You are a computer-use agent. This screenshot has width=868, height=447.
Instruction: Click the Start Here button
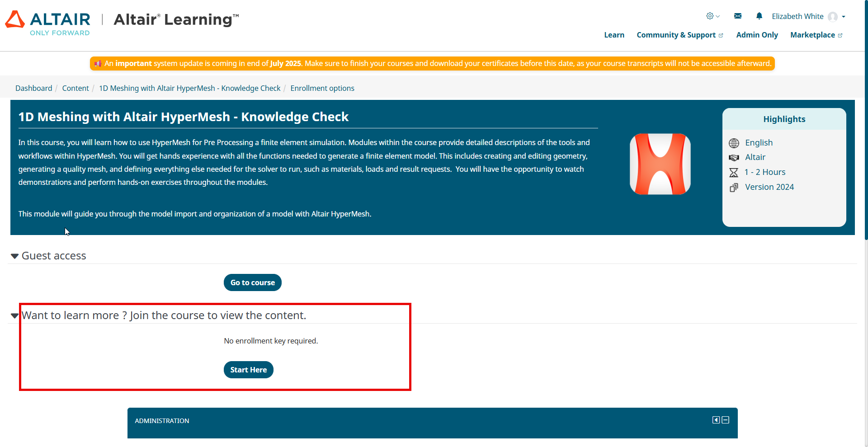click(249, 370)
